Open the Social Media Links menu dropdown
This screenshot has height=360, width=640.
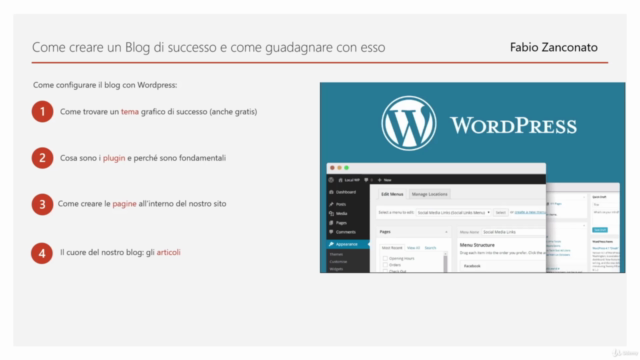(x=453, y=213)
